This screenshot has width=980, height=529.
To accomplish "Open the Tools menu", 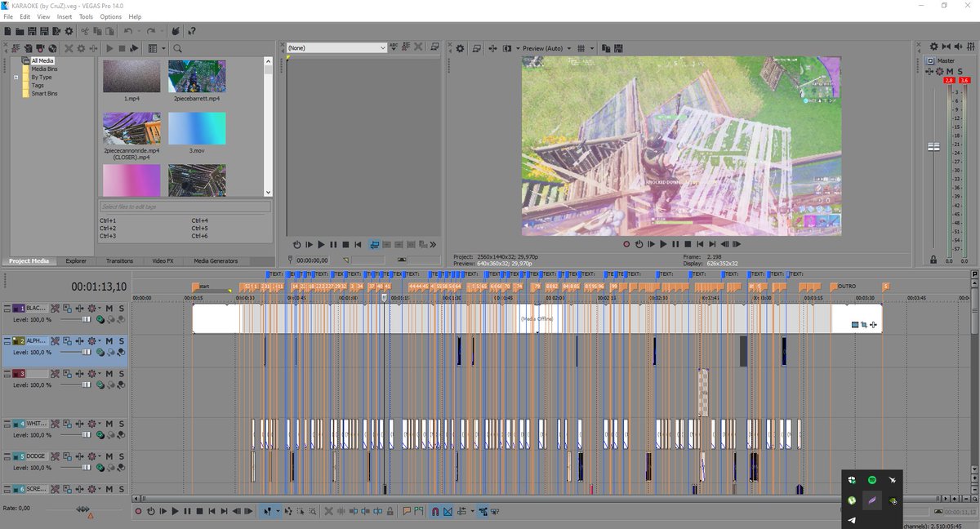I will coord(86,16).
